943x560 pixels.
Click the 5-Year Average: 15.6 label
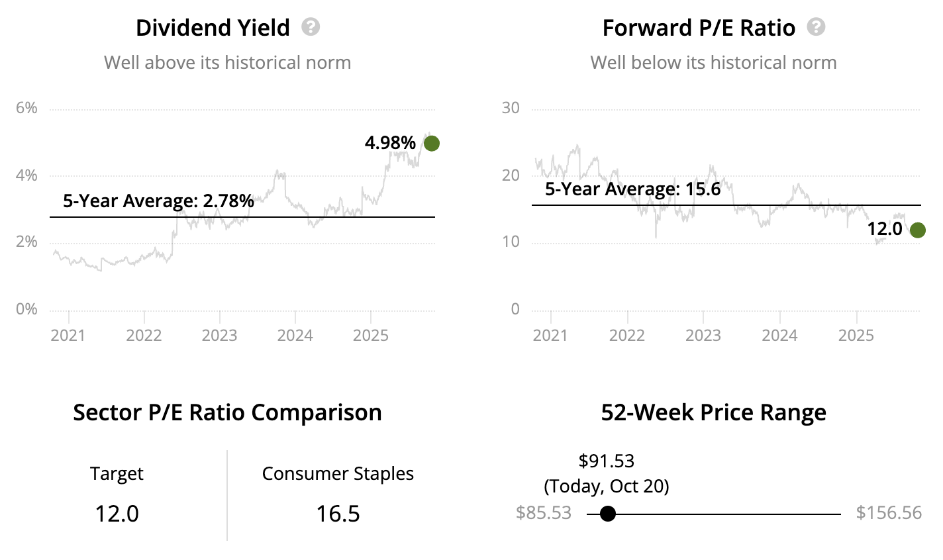[x=632, y=189]
